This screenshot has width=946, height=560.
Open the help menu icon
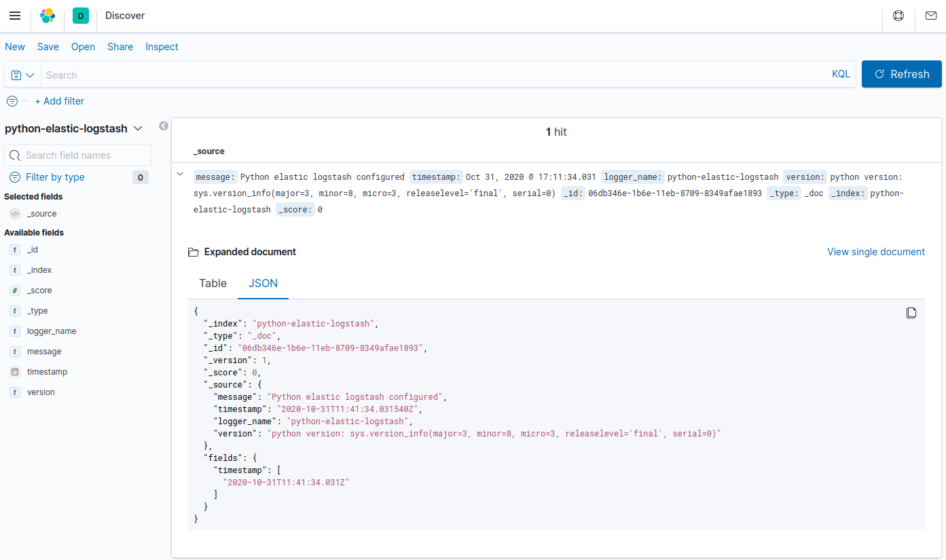coord(898,16)
